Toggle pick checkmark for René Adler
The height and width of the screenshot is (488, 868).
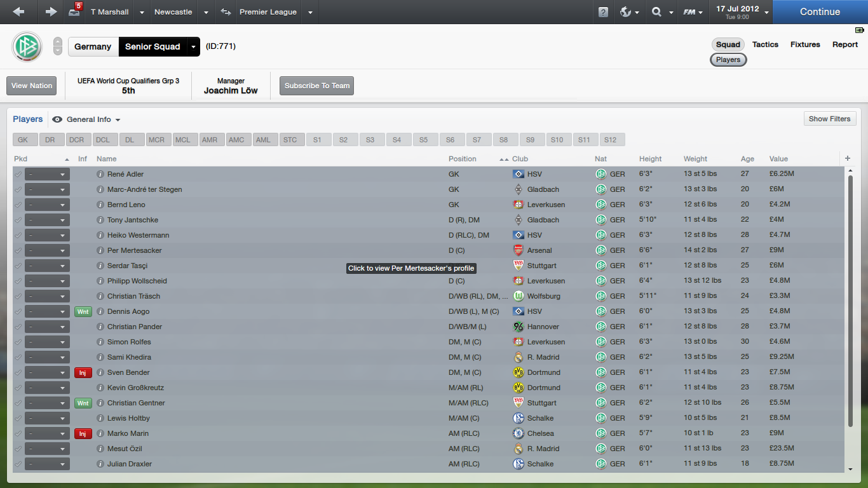pos(18,174)
